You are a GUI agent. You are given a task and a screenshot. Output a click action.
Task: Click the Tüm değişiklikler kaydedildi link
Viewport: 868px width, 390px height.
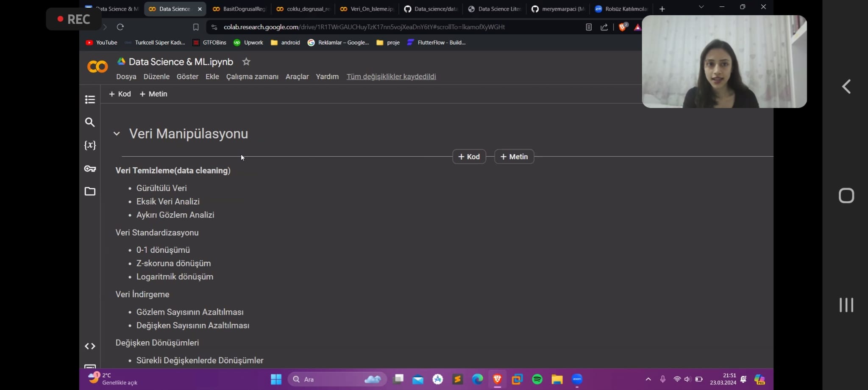coord(391,77)
